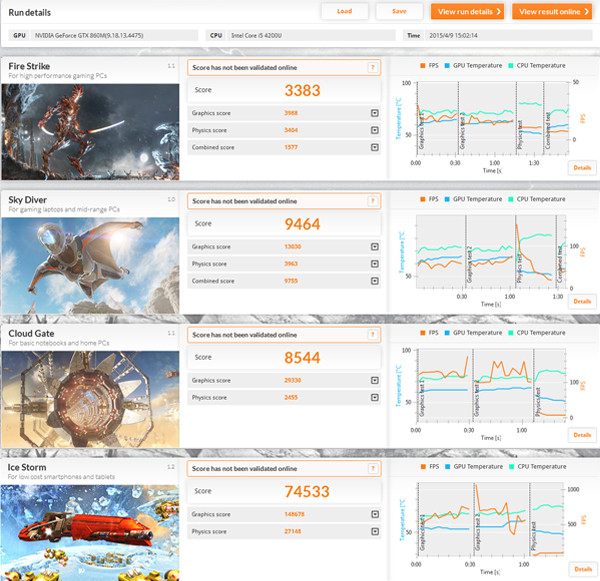This screenshot has width=600, height=581.
Task: Open View result online
Action: point(552,11)
